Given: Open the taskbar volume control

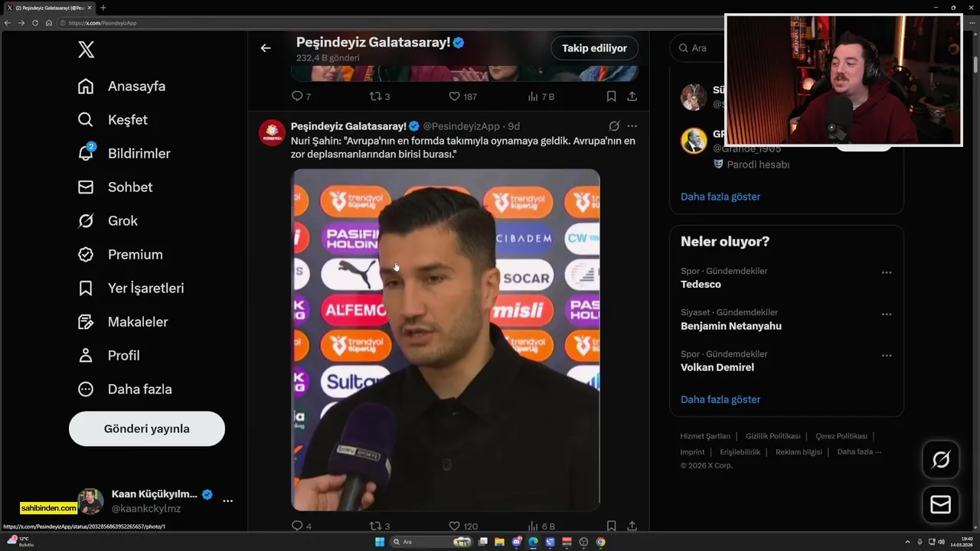Looking at the screenshot, I should coord(941,542).
